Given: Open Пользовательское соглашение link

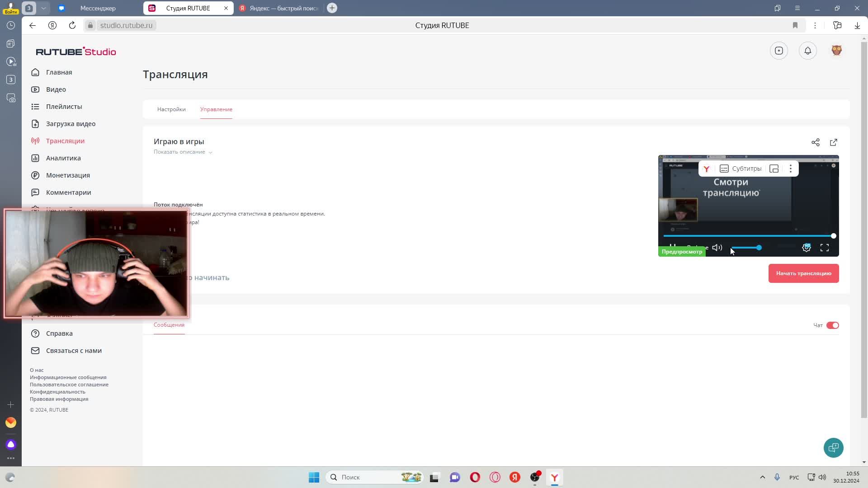Looking at the screenshot, I should tap(69, 385).
